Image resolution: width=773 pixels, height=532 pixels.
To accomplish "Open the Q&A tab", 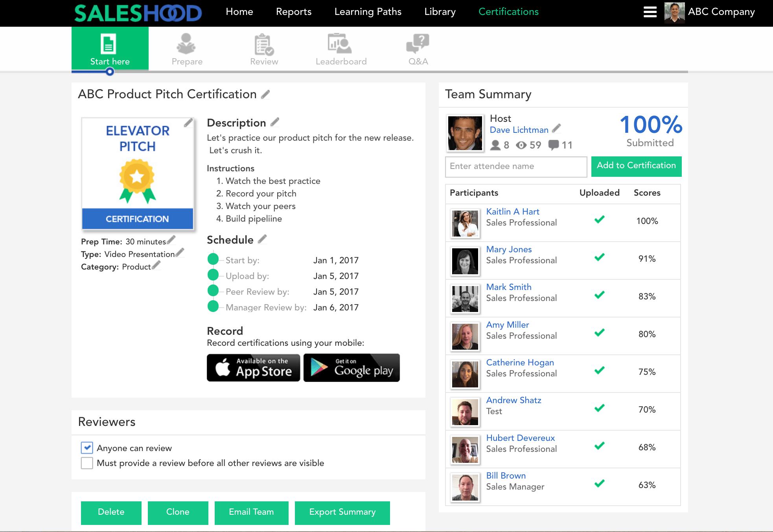I will point(418,50).
